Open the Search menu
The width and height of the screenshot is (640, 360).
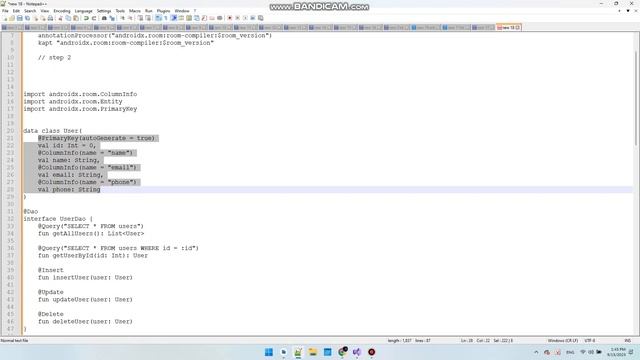click(30, 11)
